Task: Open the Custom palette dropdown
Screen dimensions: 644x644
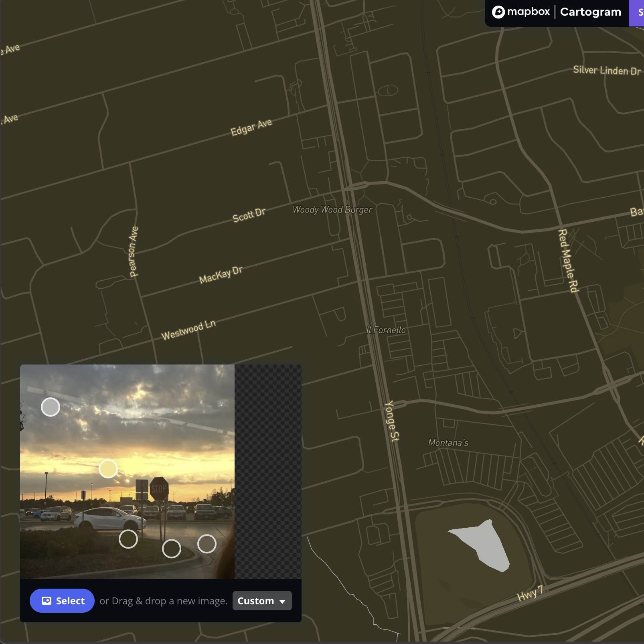Action: 261,601
